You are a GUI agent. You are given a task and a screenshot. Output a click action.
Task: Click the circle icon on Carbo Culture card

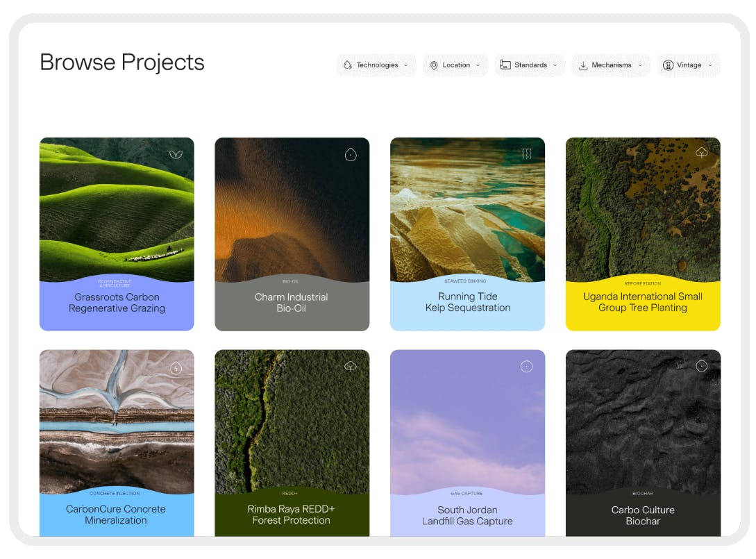click(x=702, y=366)
